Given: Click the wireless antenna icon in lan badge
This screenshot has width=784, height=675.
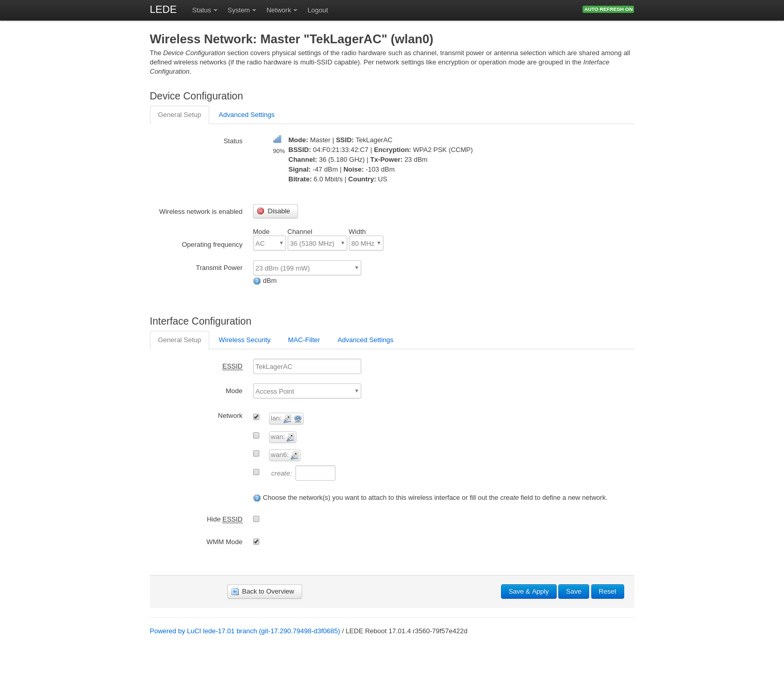Looking at the screenshot, I should [x=297, y=418].
